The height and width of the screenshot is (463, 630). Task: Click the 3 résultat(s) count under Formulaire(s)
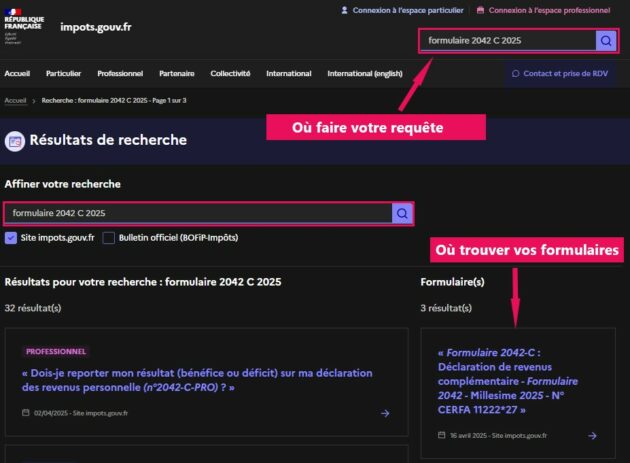pos(446,308)
